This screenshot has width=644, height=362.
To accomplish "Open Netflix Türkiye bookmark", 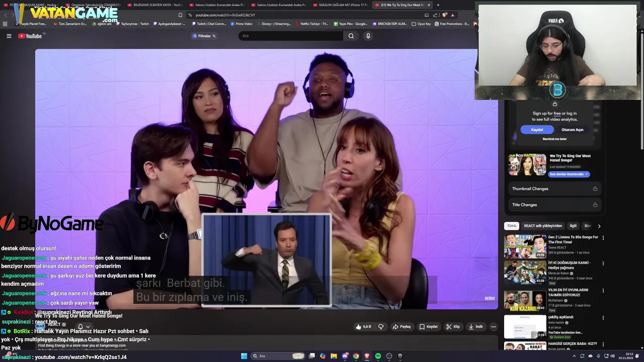I will tap(311, 24).
